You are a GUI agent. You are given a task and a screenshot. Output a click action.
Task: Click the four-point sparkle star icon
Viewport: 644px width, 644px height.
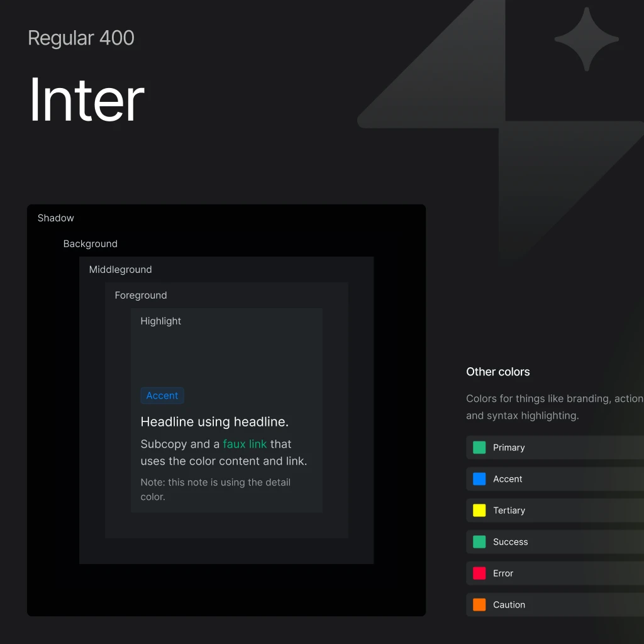coord(586,39)
